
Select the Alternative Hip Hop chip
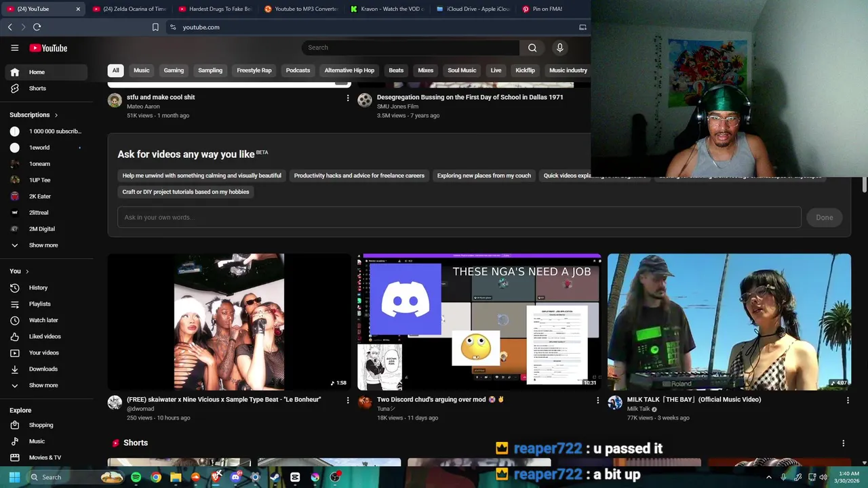click(x=349, y=70)
